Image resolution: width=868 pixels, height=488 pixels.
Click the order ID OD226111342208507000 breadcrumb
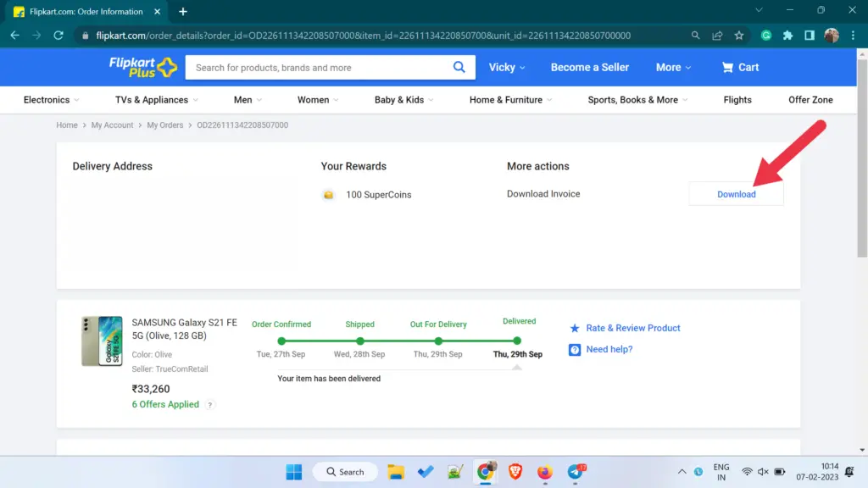[x=242, y=125]
